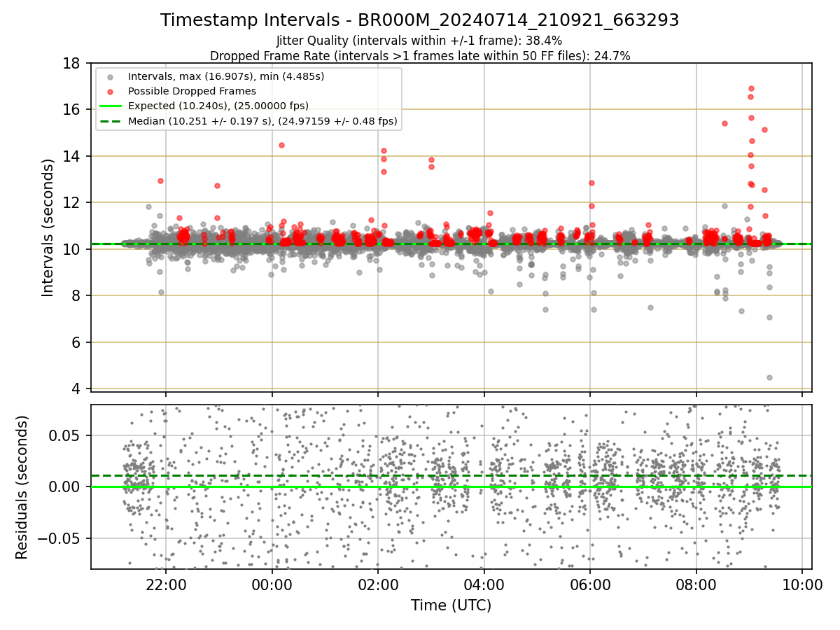This screenshot has width=840, height=630.
Task: Click legend entry 'Intervals, max (16.907s), min (4.485s)'
Action: (x=226, y=76)
